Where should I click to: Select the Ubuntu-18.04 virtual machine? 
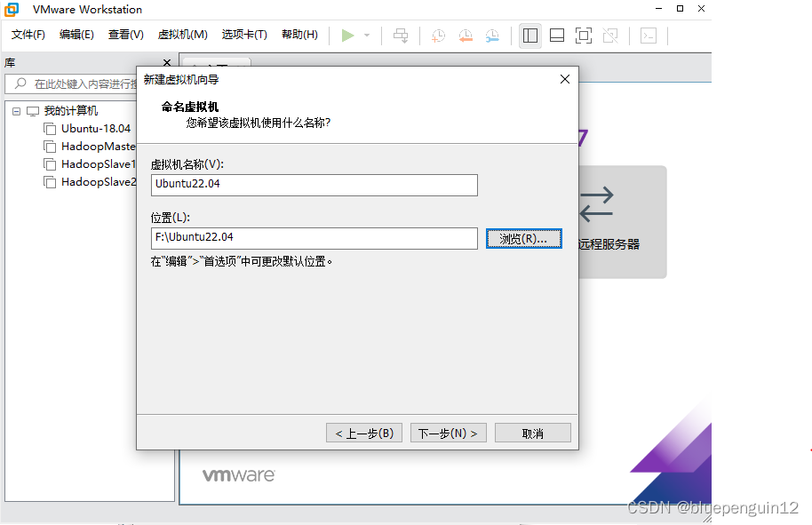point(96,129)
